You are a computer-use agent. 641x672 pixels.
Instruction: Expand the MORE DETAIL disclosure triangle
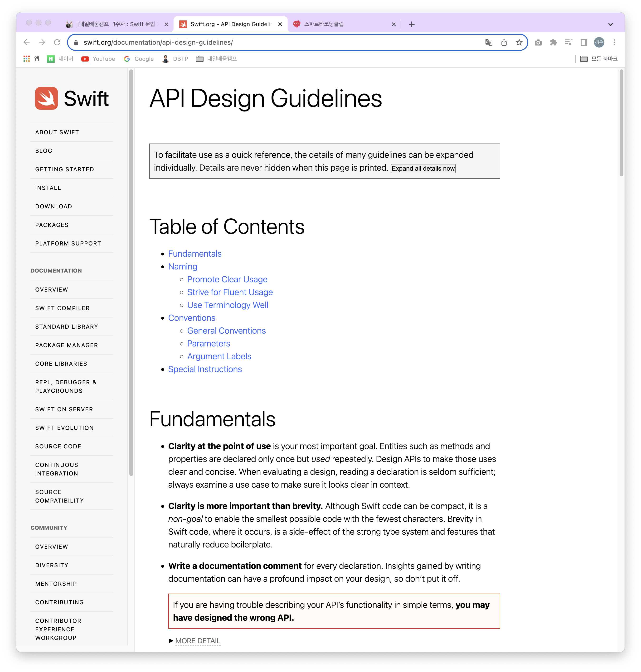click(171, 641)
